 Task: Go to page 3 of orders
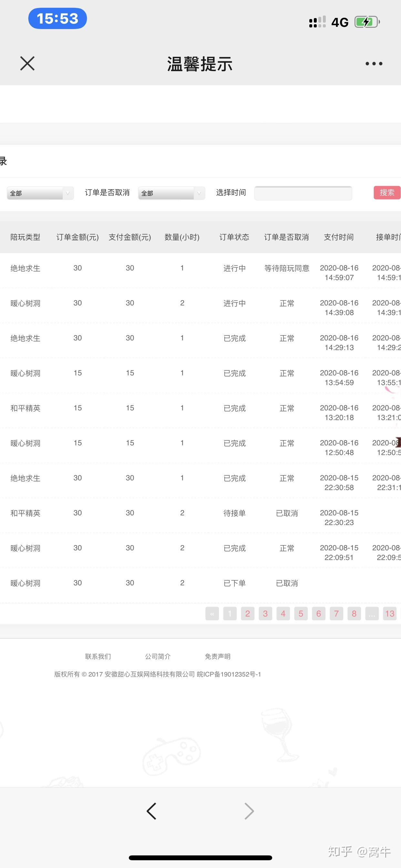click(x=265, y=614)
